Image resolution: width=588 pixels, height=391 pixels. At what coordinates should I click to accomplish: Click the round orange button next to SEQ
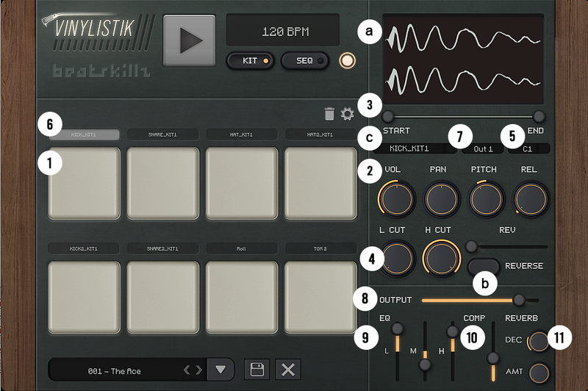348,60
